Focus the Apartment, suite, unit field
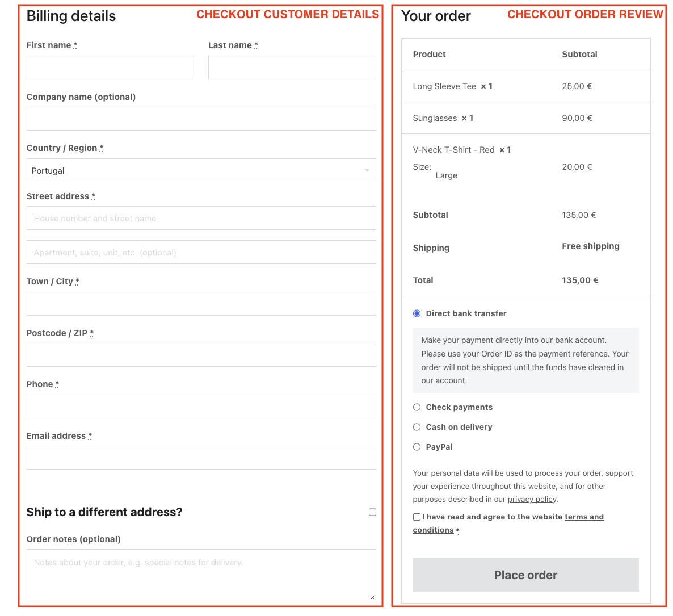Image resolution: width=673 pixels, height=616 pixels. coord(201,253)
